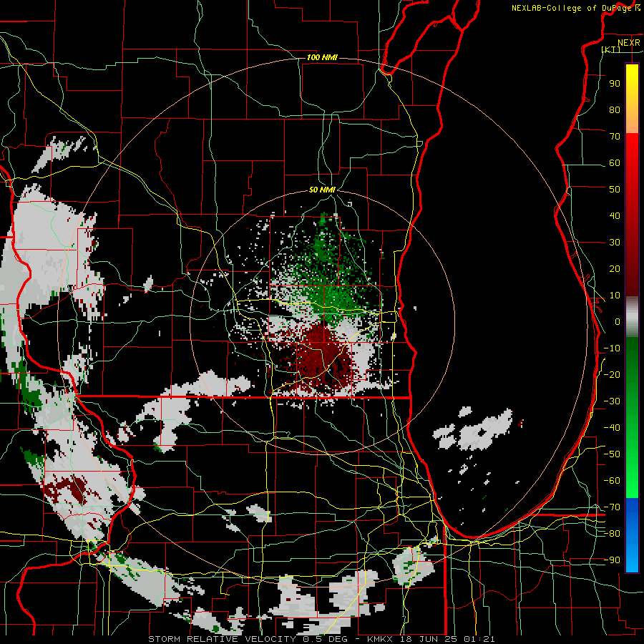Click the -40 value on the velocity scale
The height and width of the screenshot is (644, 644).
[612, 428]
